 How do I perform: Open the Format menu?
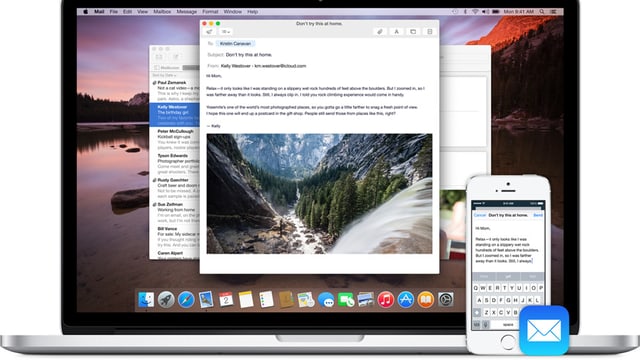210,12
